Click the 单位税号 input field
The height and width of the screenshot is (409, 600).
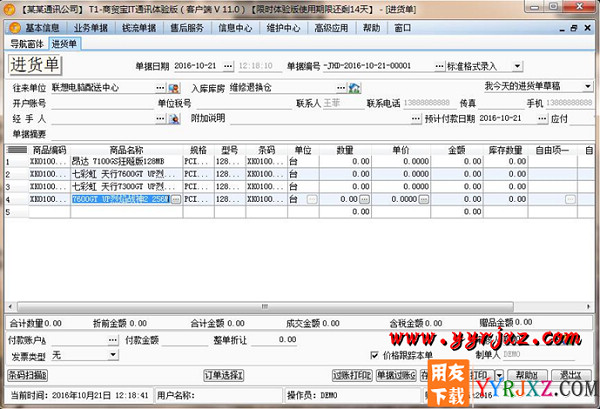tap(244, 103)
